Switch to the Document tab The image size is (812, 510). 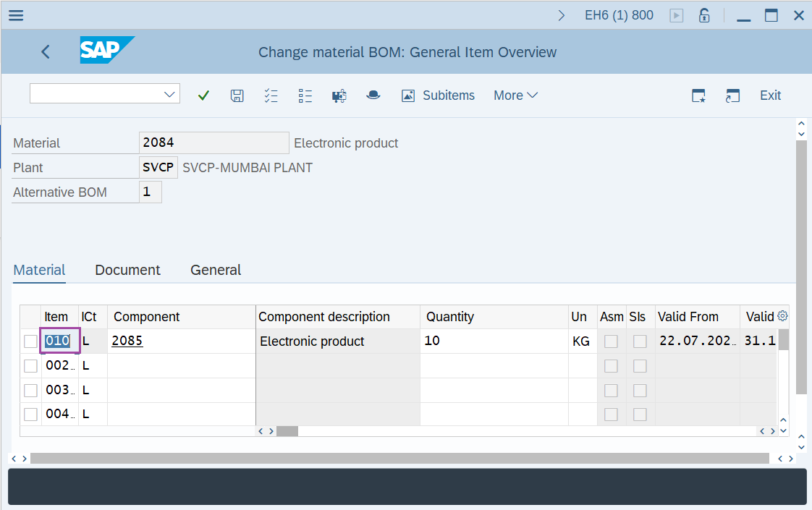click(127, 270)
